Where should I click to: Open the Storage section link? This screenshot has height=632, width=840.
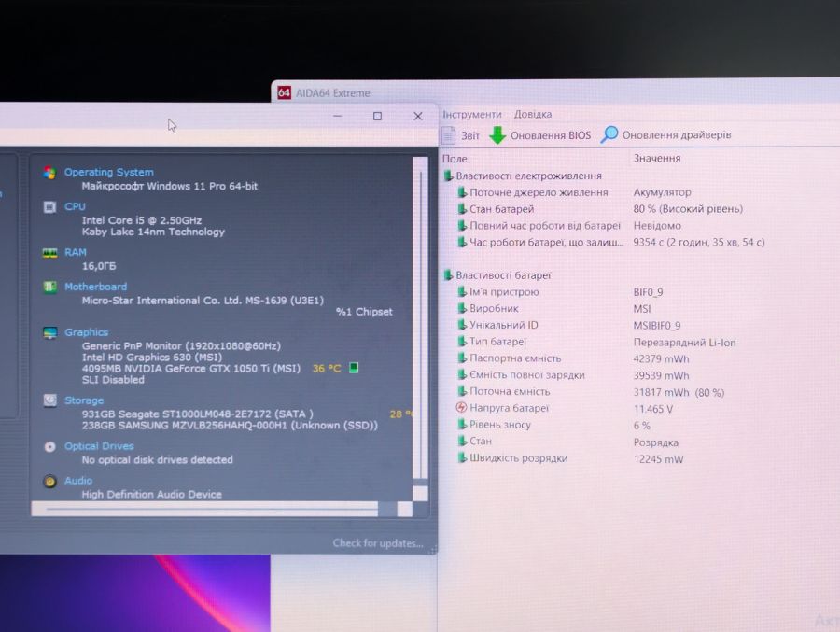click(x=84, y=400)
